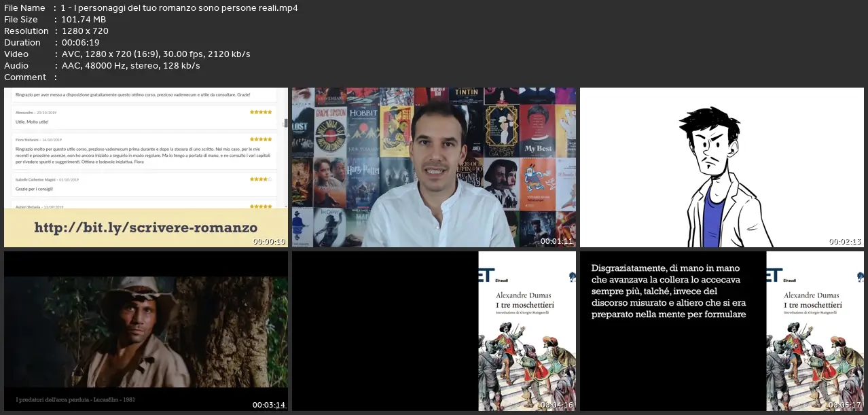This screenshot has width=868, height=415.
Task: Open the thumbnail showing the course reviews page
Action: point(146,167)
